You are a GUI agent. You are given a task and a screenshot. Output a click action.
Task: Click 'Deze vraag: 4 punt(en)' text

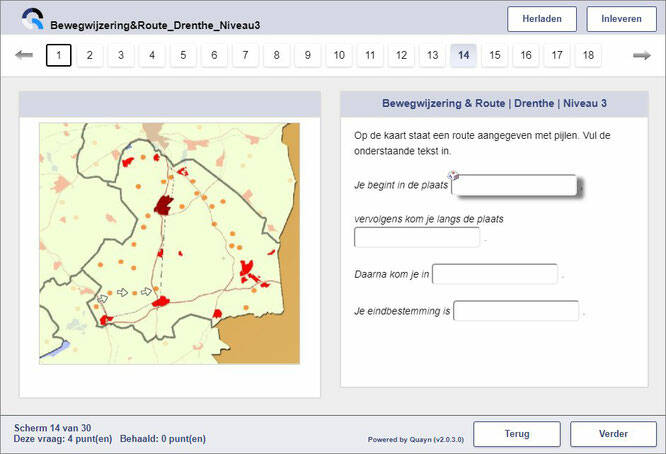pyautogui.click(x=63, y=439)
